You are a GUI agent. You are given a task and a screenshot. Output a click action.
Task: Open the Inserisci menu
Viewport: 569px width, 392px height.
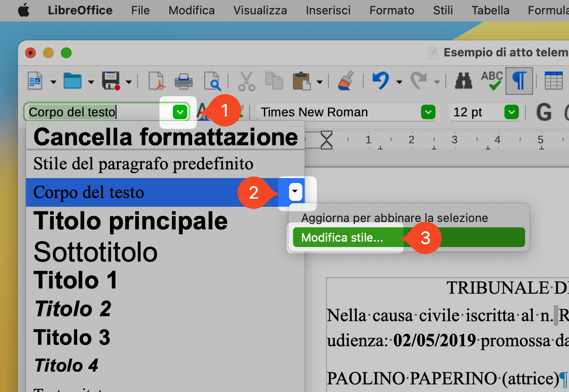(x=328, y=10)
